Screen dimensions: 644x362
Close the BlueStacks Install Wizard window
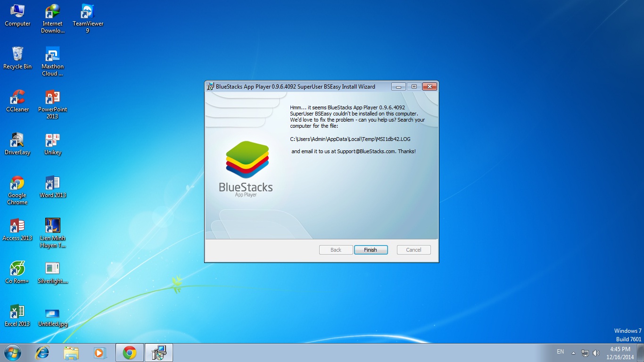(429, 86)
